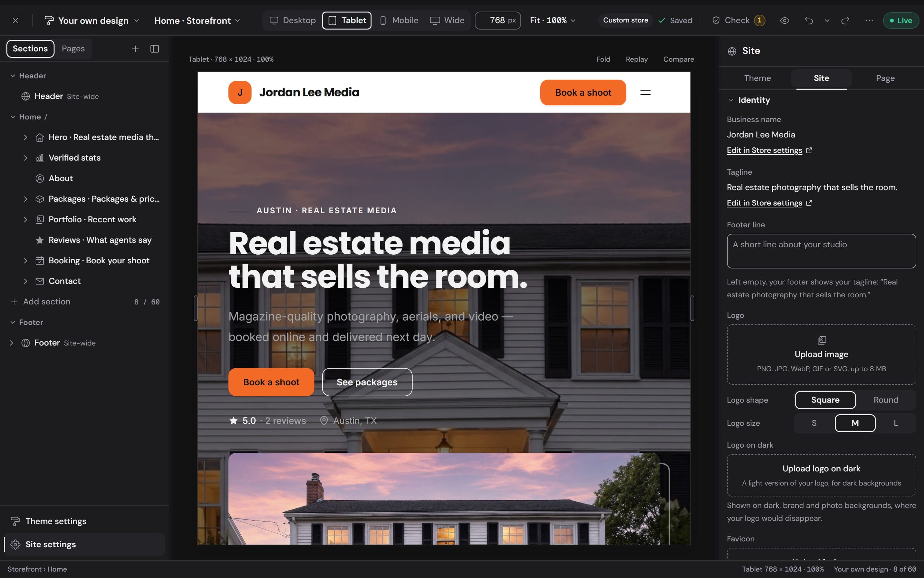The image size is (924, 578).
Task: Open the Your own design dropdown
Action: (x=92, y=21)
